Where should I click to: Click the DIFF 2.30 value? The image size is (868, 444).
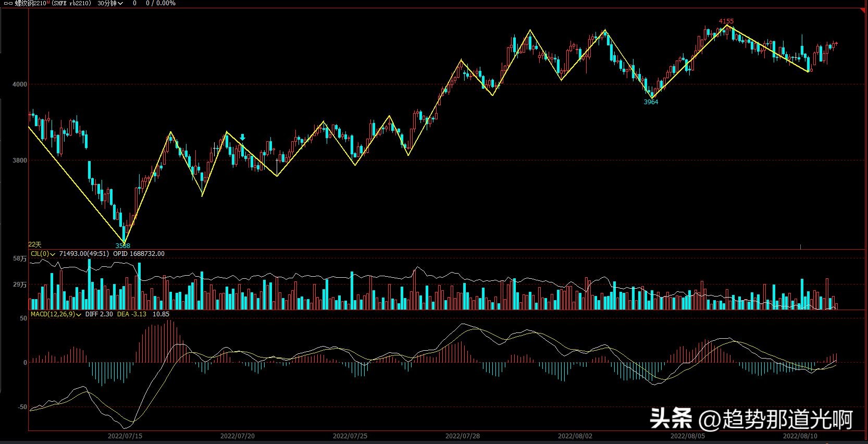[99, 314]
